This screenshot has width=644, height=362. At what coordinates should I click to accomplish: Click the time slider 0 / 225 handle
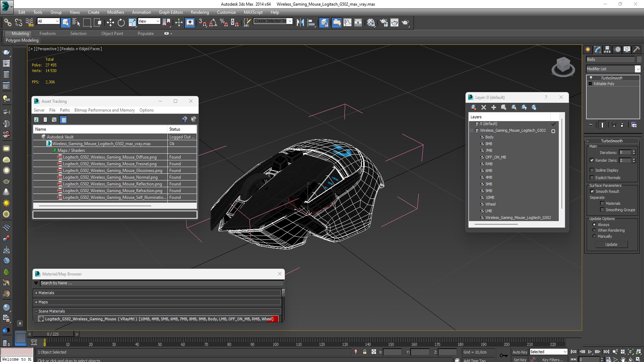pos(53,334)
